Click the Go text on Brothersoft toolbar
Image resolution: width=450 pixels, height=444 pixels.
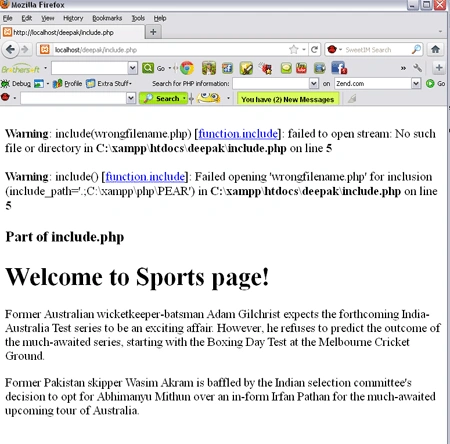[161, 68]
